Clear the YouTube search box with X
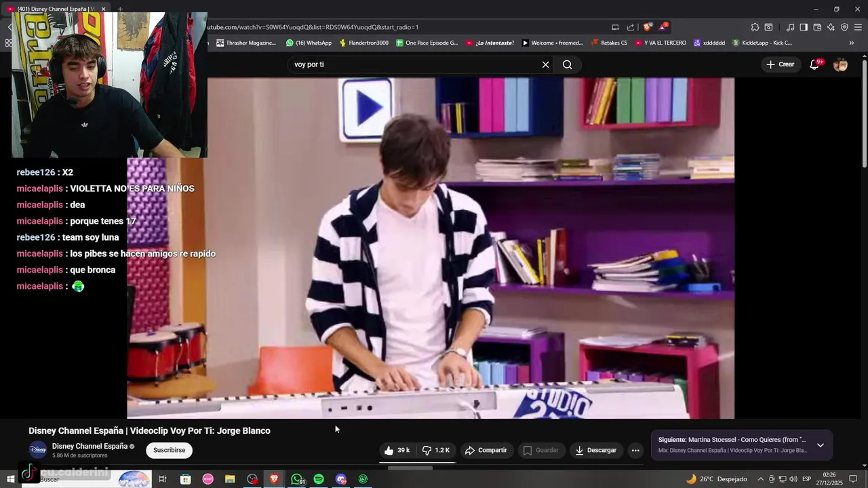Screen dimensions: 868x488 (545, 64)
